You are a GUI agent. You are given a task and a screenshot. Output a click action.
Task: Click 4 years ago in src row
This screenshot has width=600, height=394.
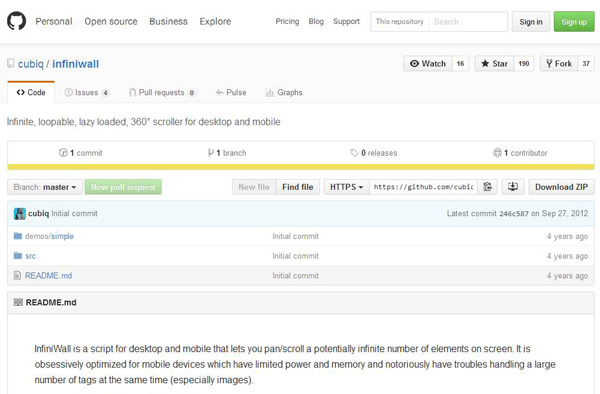[567, 256]
